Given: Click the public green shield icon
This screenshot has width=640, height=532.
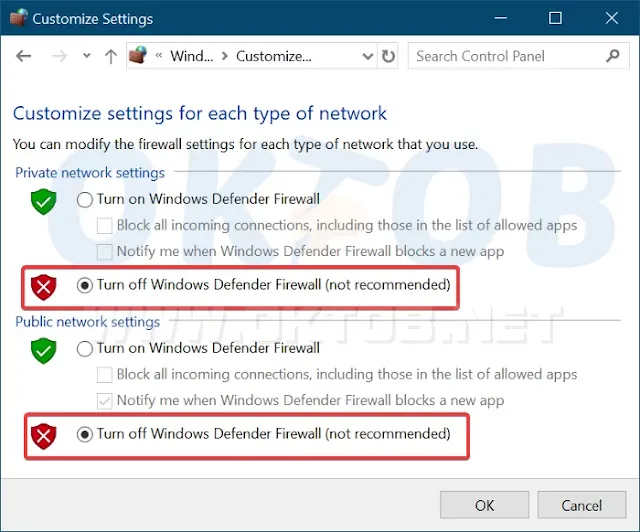Looking at the screenshot, I should [44, 351].
